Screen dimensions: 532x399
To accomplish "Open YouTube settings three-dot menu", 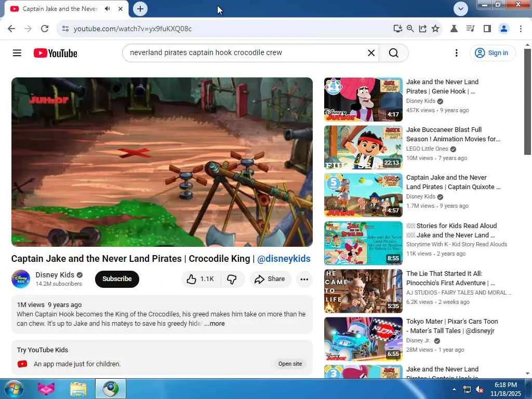I will [x=456, y=53].
